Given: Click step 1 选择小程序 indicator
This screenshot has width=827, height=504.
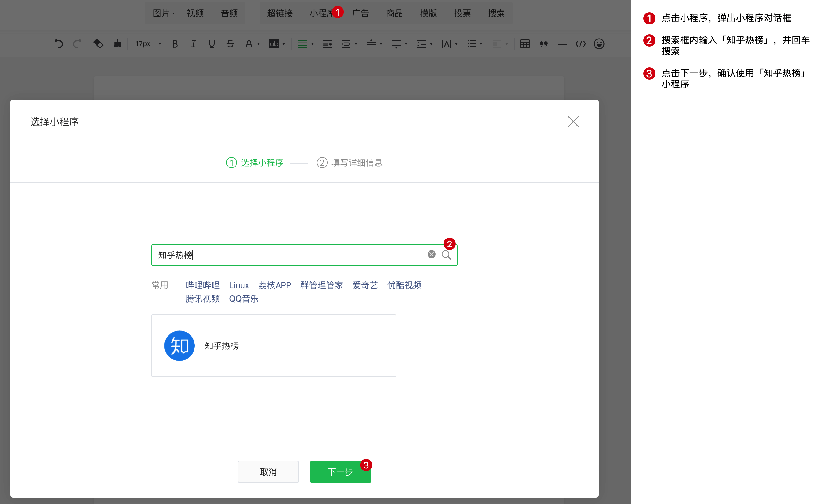Looking at the screenshot, I should [x=255, y=163].
